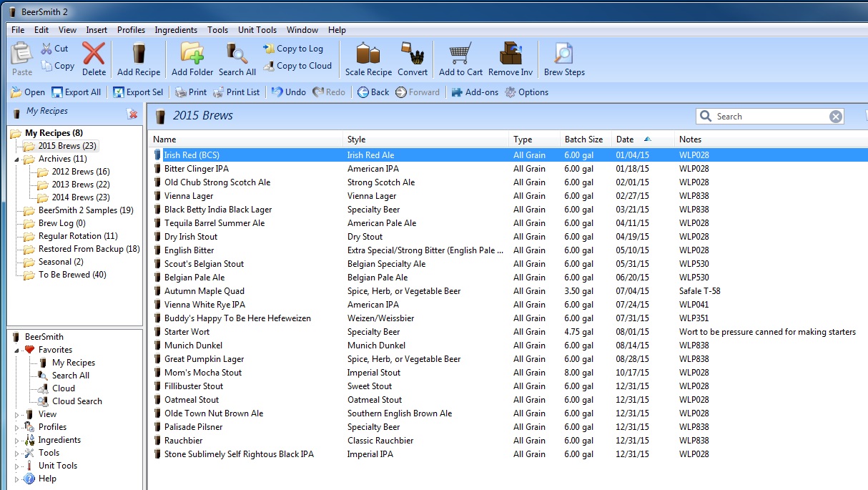This screenshot has width=868, height=490.
Task: Sort recipes by the Name column header
Action: click(246, 139)
